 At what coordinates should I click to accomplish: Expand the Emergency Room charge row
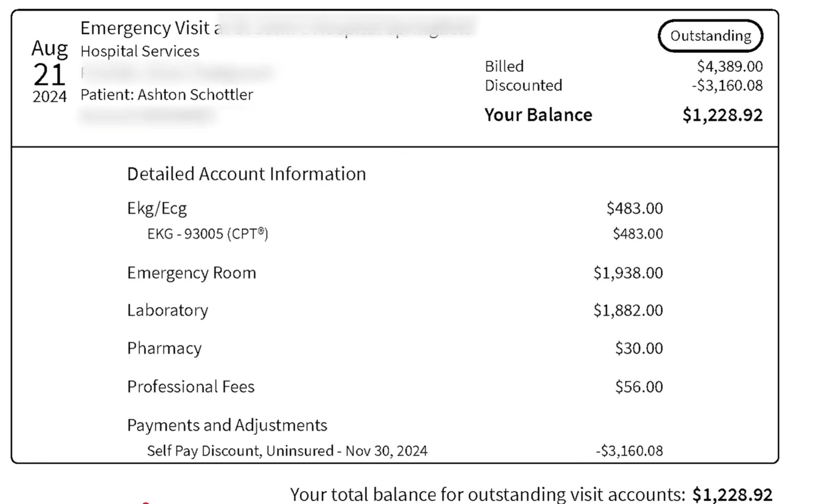pos(395,273)
